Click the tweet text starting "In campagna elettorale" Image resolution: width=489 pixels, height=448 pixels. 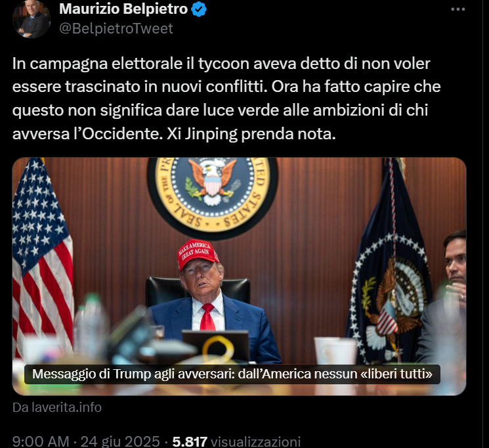pyautogui.click(x=226, y=99)
